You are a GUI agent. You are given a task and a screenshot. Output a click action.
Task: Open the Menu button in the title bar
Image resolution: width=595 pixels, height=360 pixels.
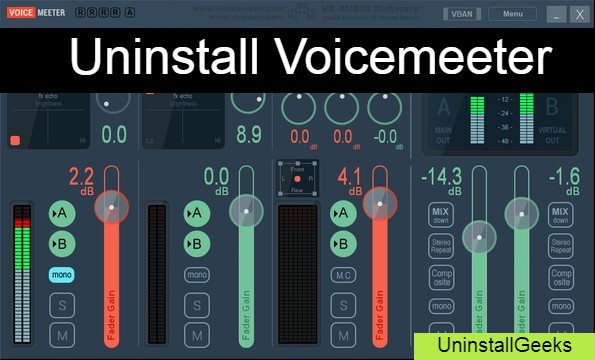coord(513,14)
